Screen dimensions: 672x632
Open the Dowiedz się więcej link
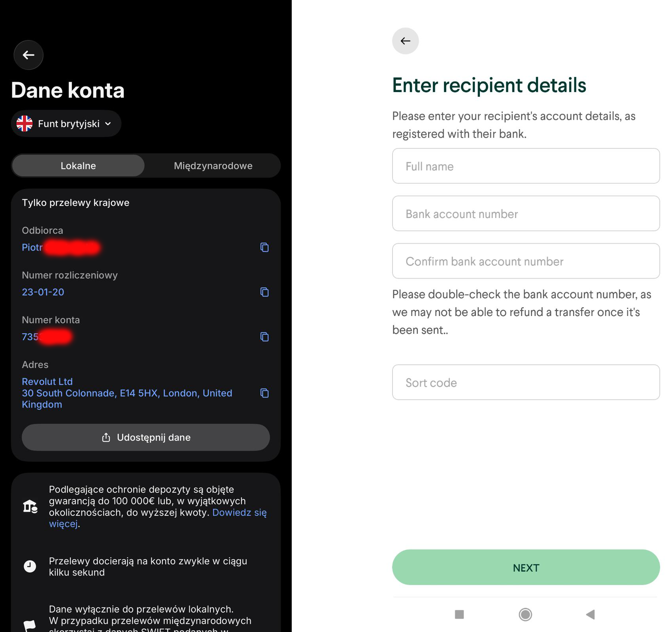click(239, 513)
